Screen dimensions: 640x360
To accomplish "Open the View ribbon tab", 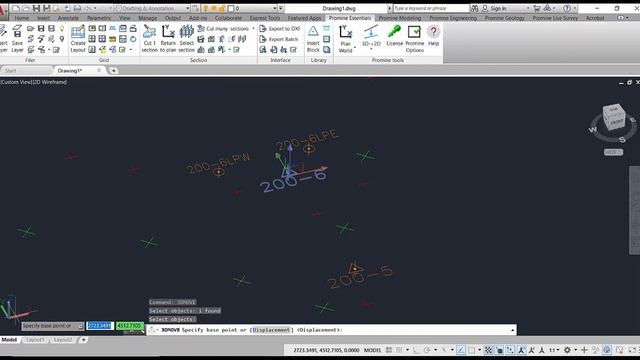I will pos(124,18).
